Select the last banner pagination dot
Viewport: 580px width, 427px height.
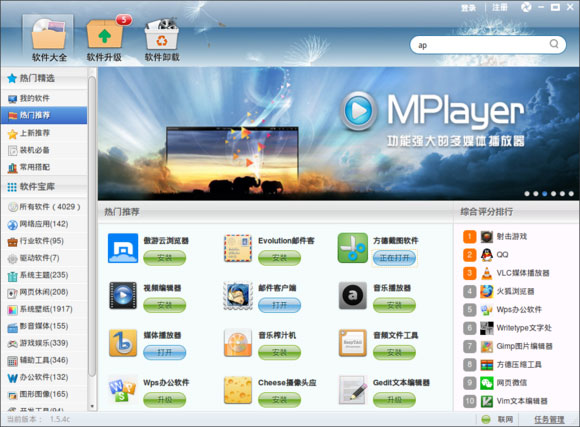571,194
